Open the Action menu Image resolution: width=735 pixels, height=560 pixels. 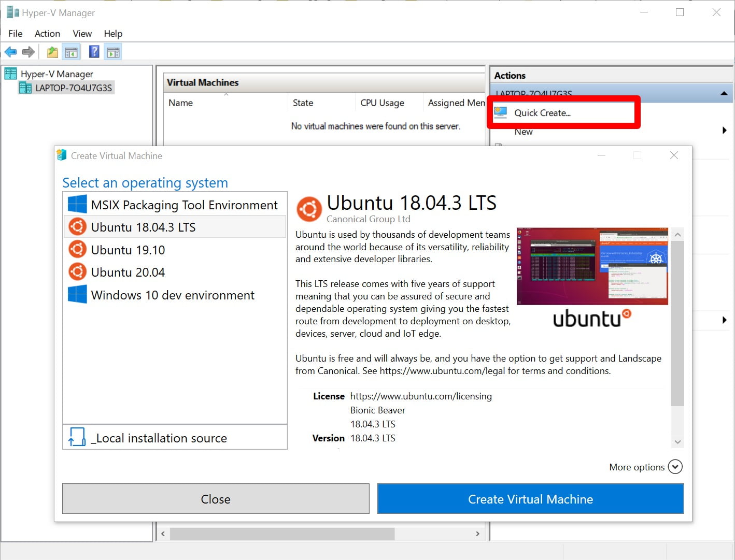pyautogui.click(x=47, y=34)
